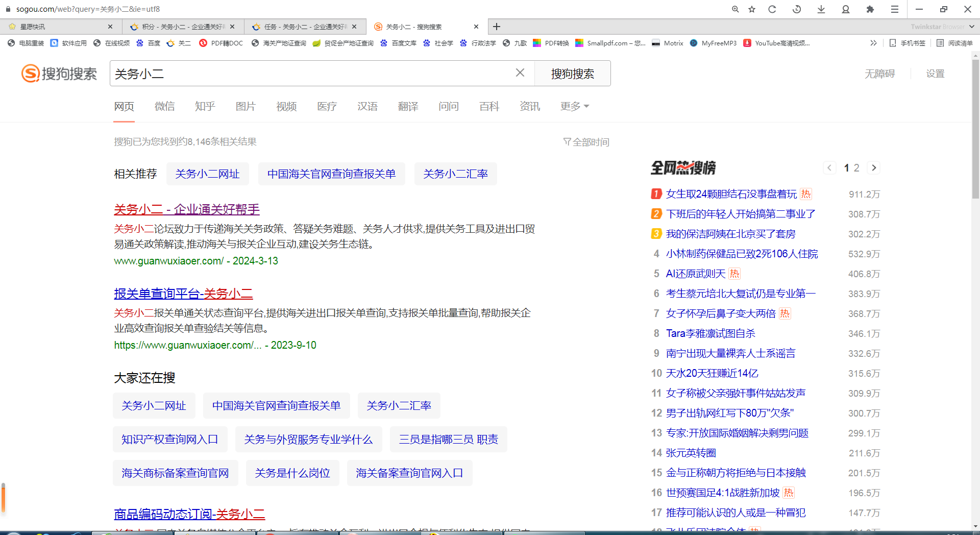Open the 全部时间 time filter

(x=586, y=142)
